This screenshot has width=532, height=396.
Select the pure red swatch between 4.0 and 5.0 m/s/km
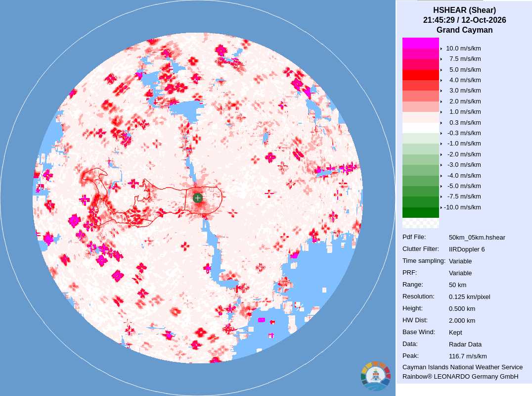(x=420, y=75)
